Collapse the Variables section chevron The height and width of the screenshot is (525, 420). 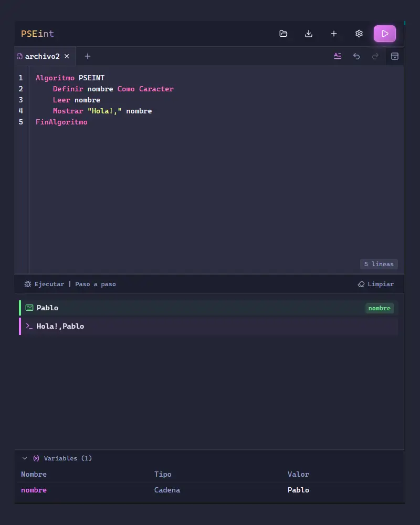pyautogui.click(x=25, y=458)
